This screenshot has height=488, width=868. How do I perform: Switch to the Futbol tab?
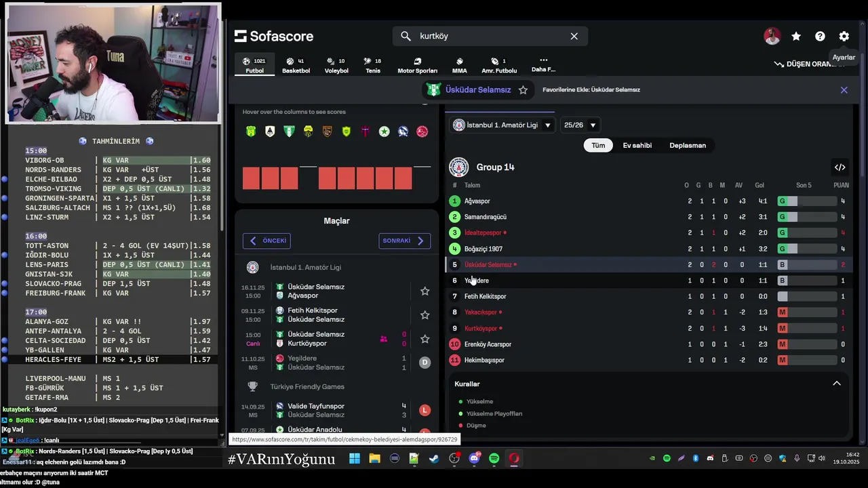[254, 65]
